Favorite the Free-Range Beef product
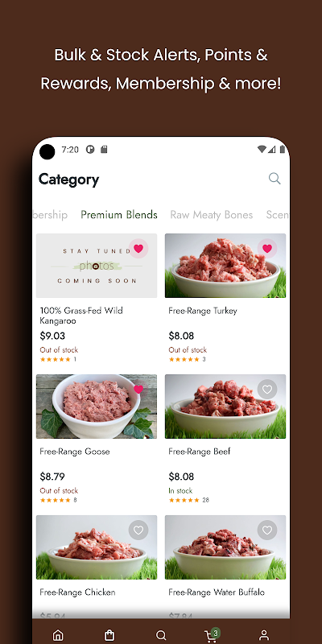Image resolution: width=322 pixels, height=644 pixels. 267,390
